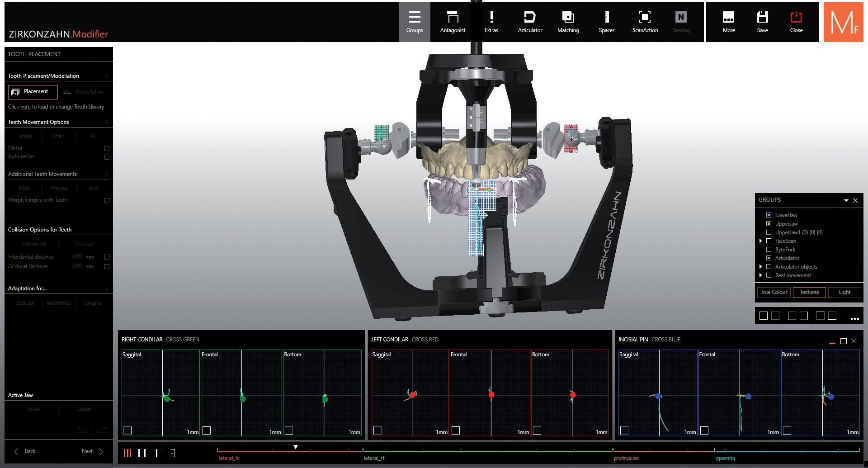Click the orange MF logo tile
Viewport: 868px width, 468px height.
[844, 22]
